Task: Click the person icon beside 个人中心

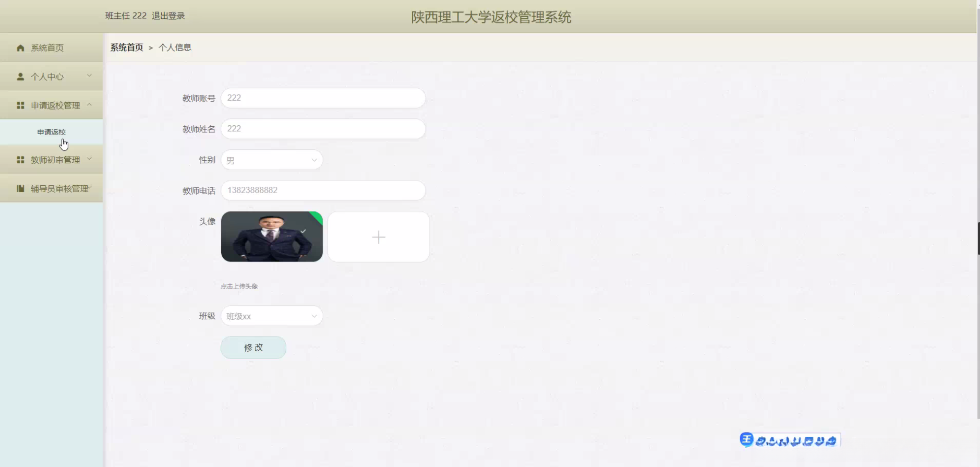Action: (x=20, y=77)
